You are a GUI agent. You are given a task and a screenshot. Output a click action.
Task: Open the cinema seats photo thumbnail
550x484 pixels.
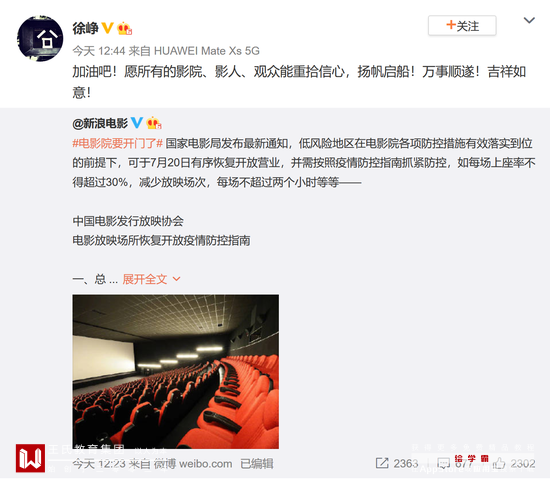point(176,372)
